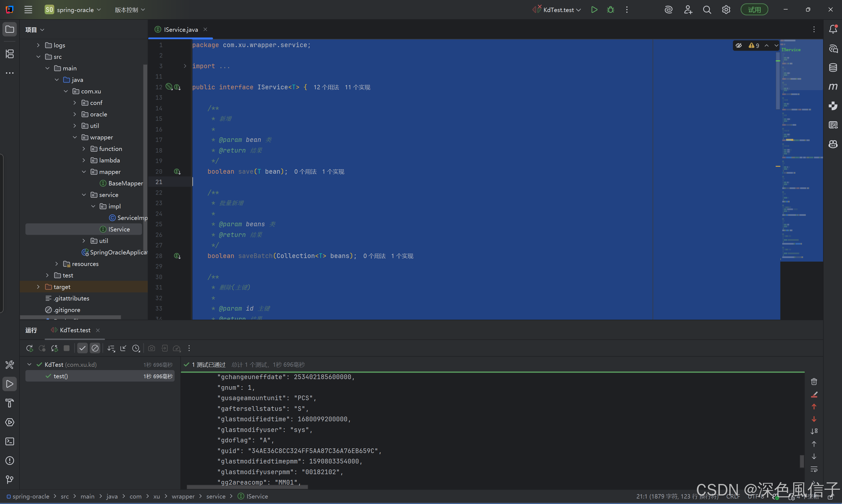842x504 pixels.
Task: Toggle inspection highlighting eye icon
Action: (x=738, y=45)
